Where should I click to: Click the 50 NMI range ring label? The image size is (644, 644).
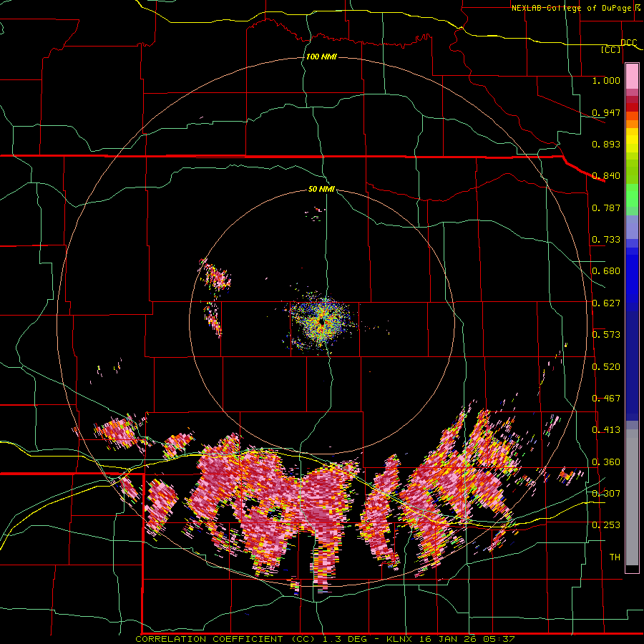pos(321,190)
